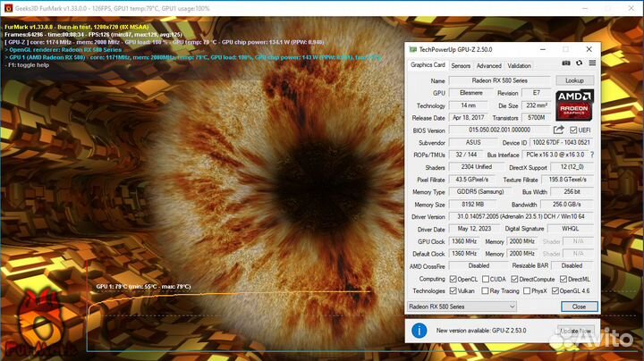The height and width of the screenshot is (361, 644).
Task: Click the Bus Interface question mark
Action: pyautogui.click(x=592, y=155)
